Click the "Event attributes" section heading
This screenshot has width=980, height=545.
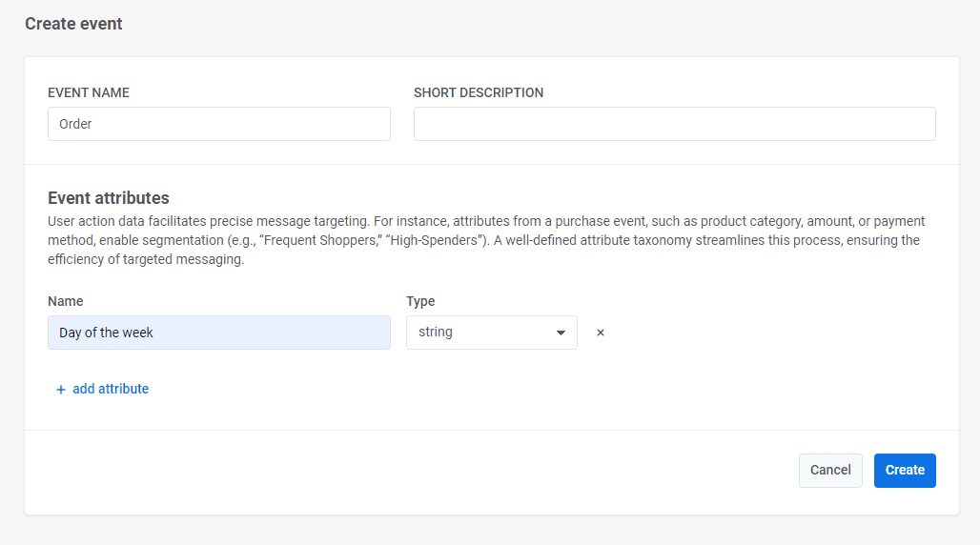point(109,198)
